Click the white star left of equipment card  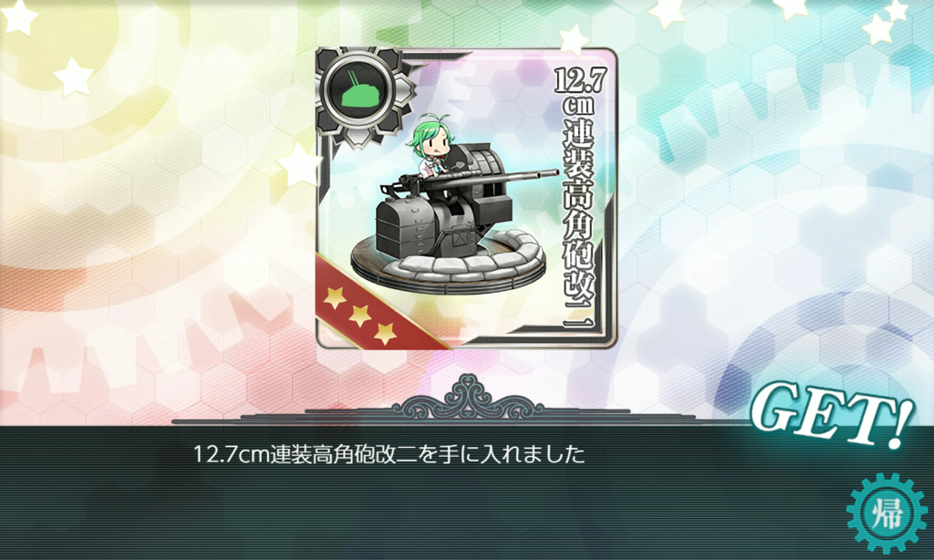click(x=298, y=165)
